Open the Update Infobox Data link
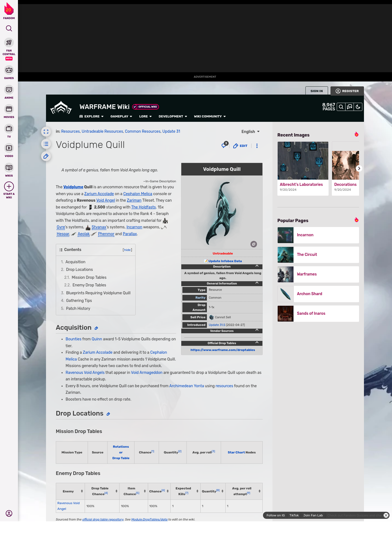392x545 pixels. click(x=225, y=261)
